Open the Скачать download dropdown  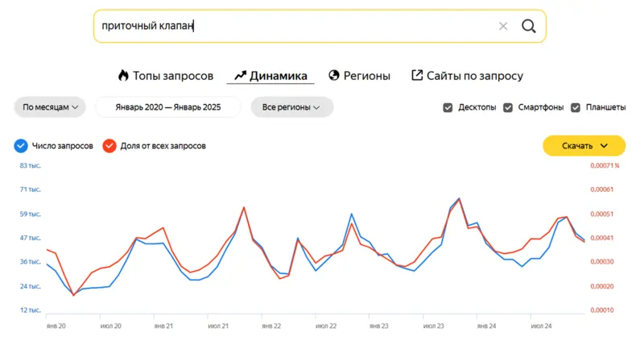tap(584, 146)
